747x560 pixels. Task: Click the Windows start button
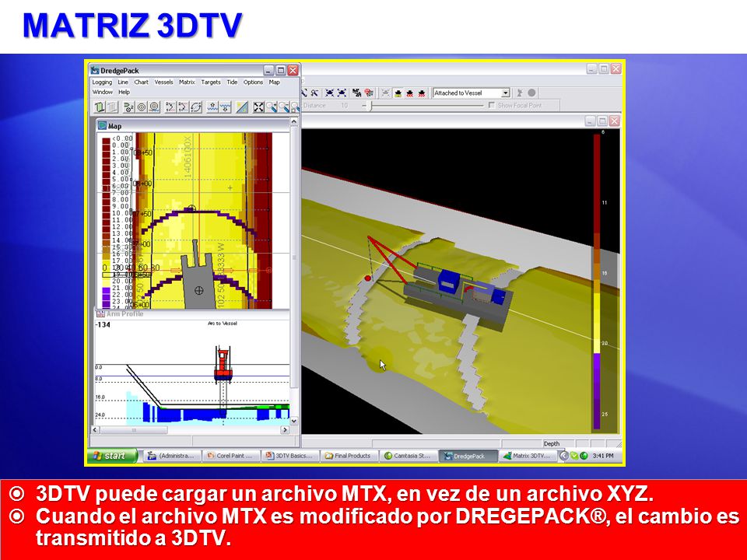(x=112, y=456)
